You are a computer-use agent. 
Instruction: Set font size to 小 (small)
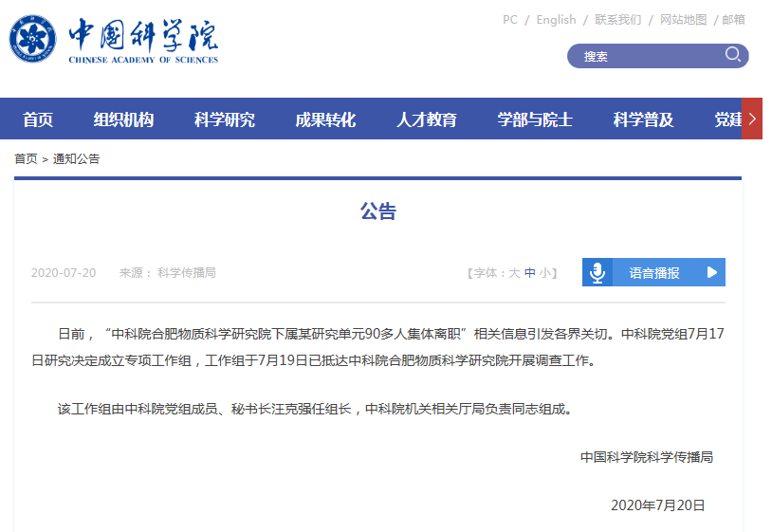coord(545,273)
